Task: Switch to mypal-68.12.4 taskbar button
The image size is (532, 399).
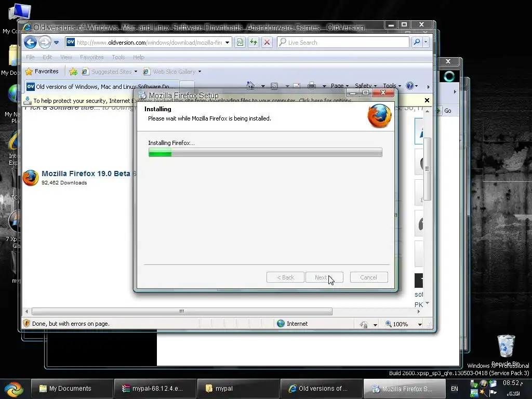Action: (x=155, y=389)
